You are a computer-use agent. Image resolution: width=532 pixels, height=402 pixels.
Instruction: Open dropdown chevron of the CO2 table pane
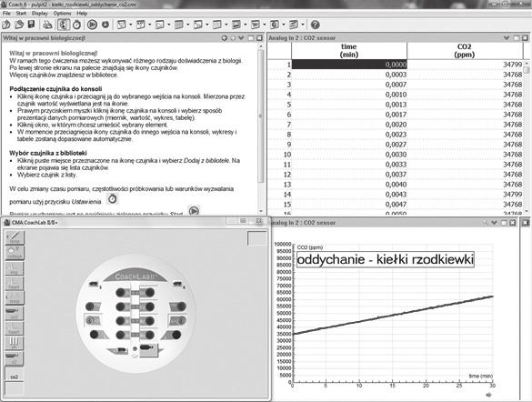coord(507,38)
